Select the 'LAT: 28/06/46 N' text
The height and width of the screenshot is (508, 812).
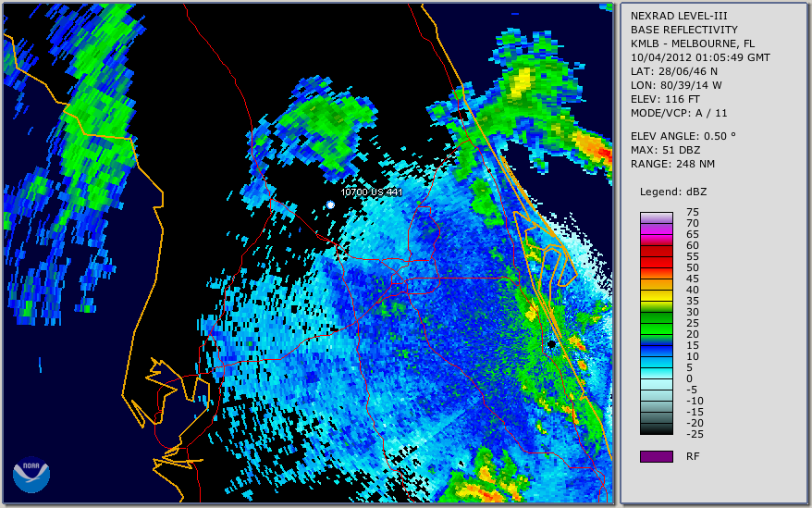point(673,71)
